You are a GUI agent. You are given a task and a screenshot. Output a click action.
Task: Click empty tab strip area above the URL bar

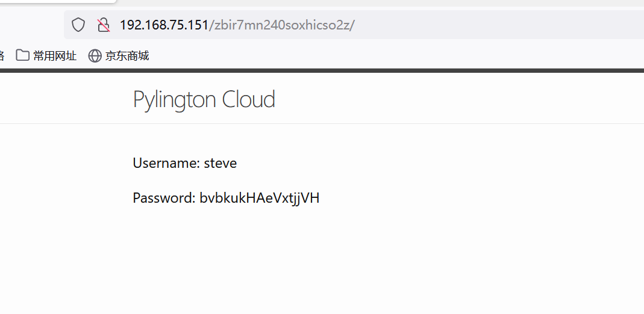[x=361, y=3]
